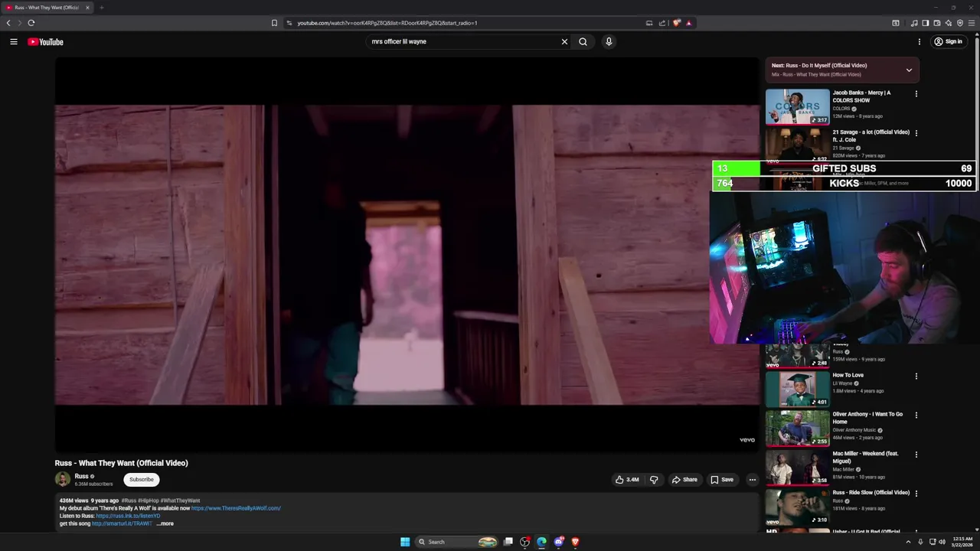
Task: Open options for Oliver Anthony video
Action: pyautogui.click(x=916, y=416)
